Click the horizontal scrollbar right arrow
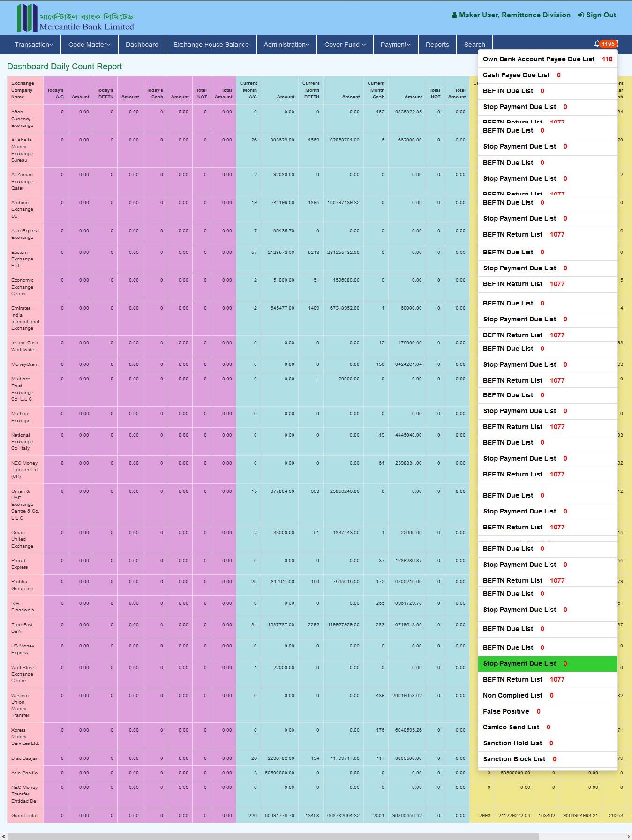 click(628, 836)
